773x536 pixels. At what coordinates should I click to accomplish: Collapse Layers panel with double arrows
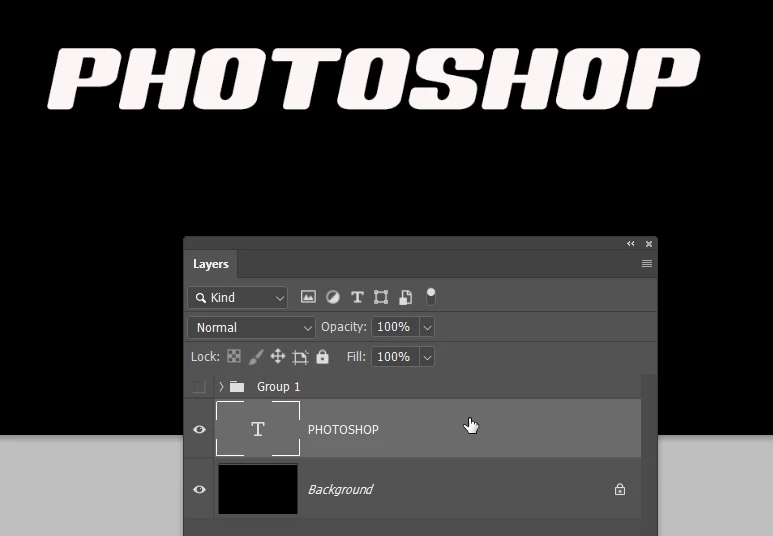click(x=631, y=244)
